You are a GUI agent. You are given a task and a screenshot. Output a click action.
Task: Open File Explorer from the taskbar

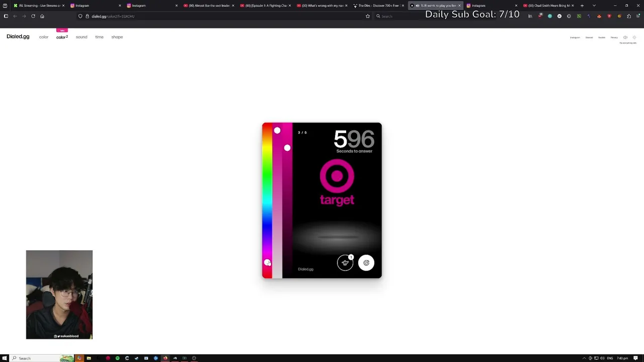[x=89, y=358]
